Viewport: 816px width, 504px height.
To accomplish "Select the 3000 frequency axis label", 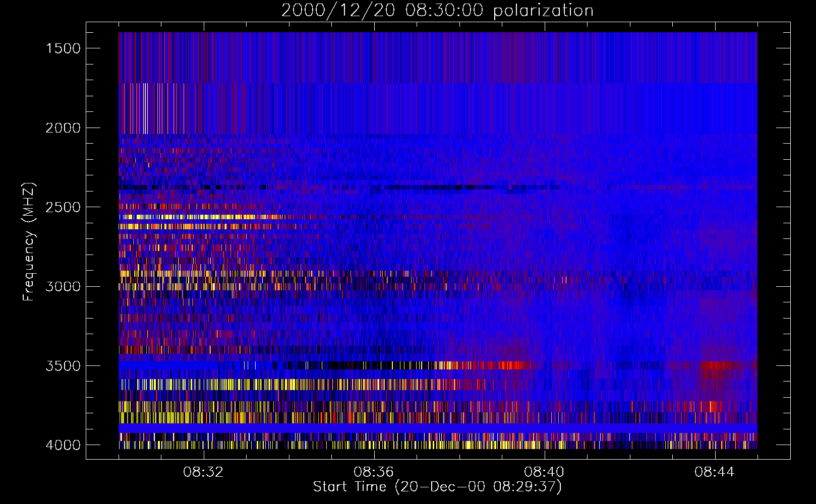I will (x=63, y=287).
